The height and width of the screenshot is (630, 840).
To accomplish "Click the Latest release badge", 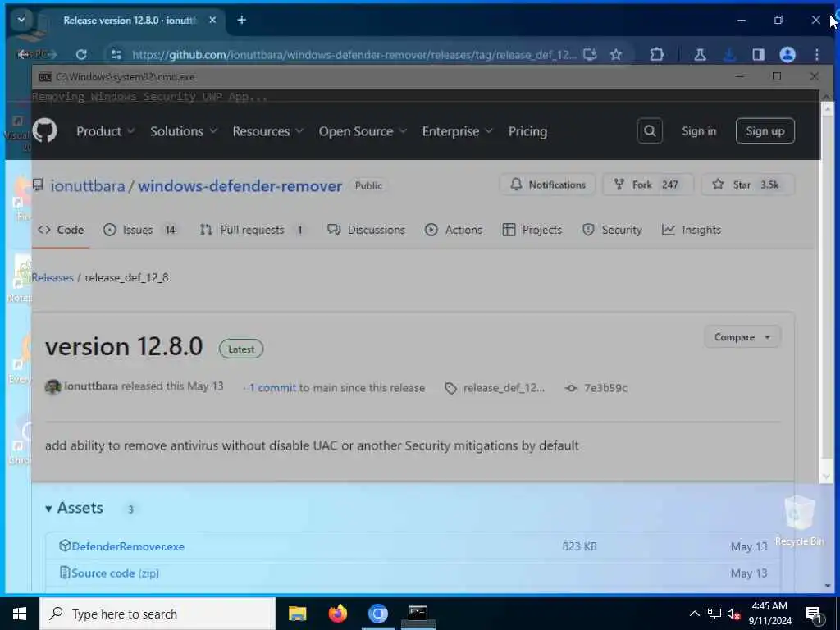I will point(241,349).
